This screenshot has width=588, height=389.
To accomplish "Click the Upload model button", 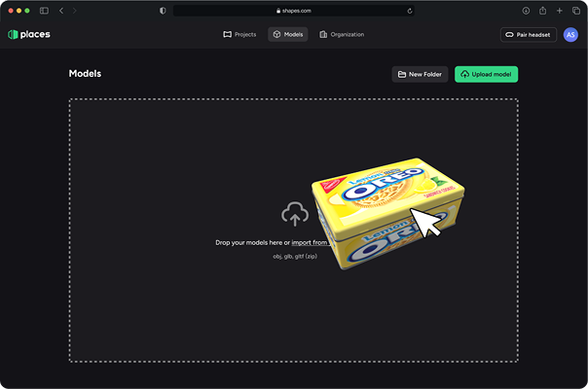I will coord(486,74).
